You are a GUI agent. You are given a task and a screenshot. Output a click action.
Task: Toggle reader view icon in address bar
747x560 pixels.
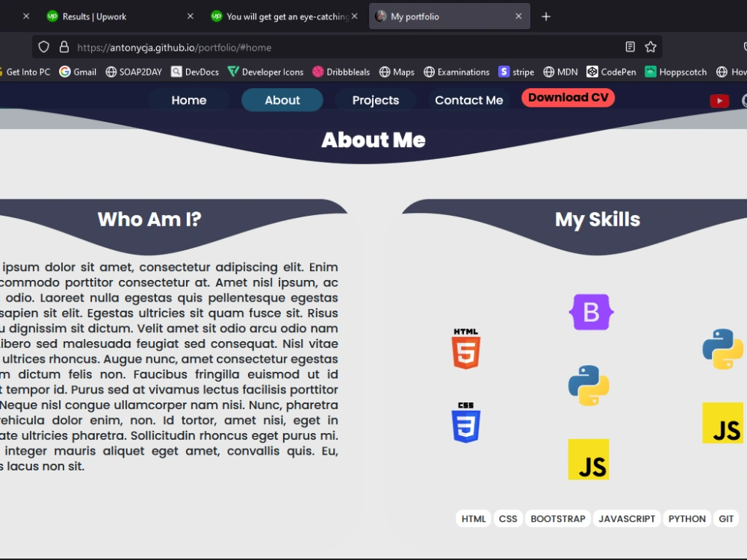[x=630, y=46]
